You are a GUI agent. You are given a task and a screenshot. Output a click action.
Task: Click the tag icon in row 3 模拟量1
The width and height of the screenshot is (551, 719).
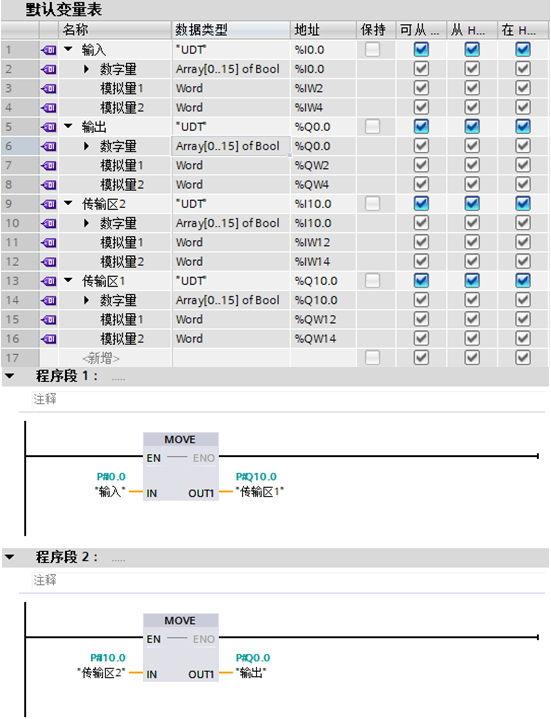[49, 88]
